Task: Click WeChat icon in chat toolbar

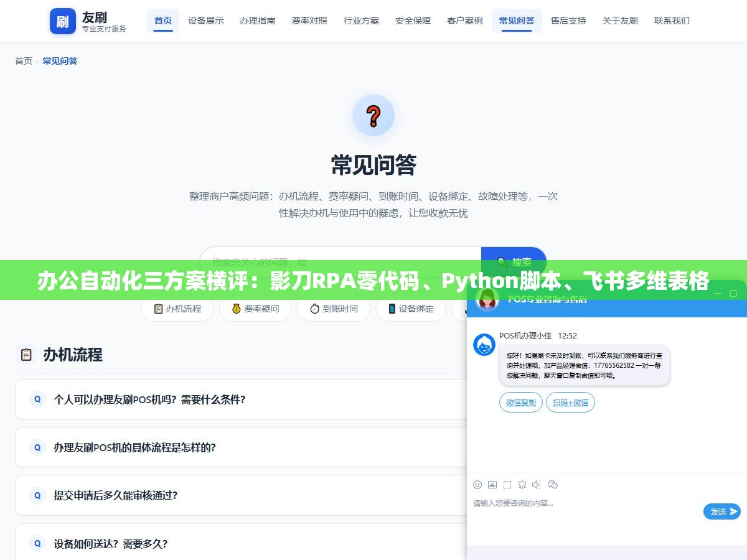Action: [x=553, y=485]
